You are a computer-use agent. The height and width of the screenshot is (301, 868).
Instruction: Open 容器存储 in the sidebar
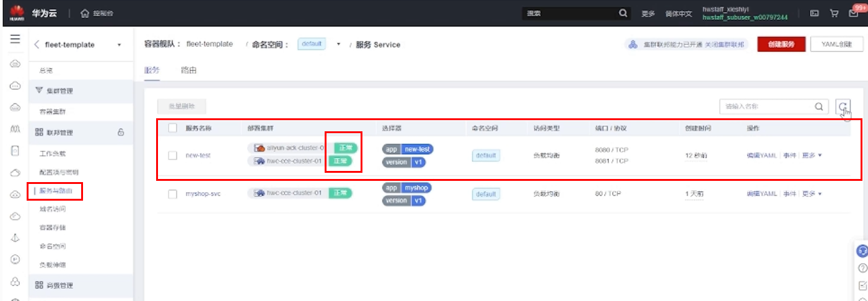coord(52,227)
